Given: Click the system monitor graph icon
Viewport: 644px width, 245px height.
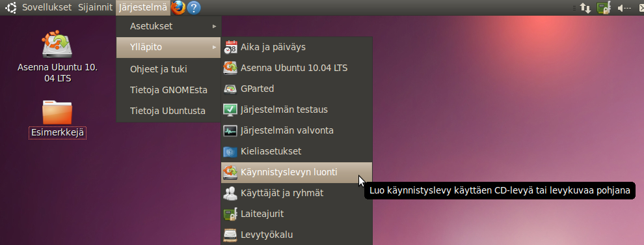Looking at the screenshot, I should tap(230, 131).
